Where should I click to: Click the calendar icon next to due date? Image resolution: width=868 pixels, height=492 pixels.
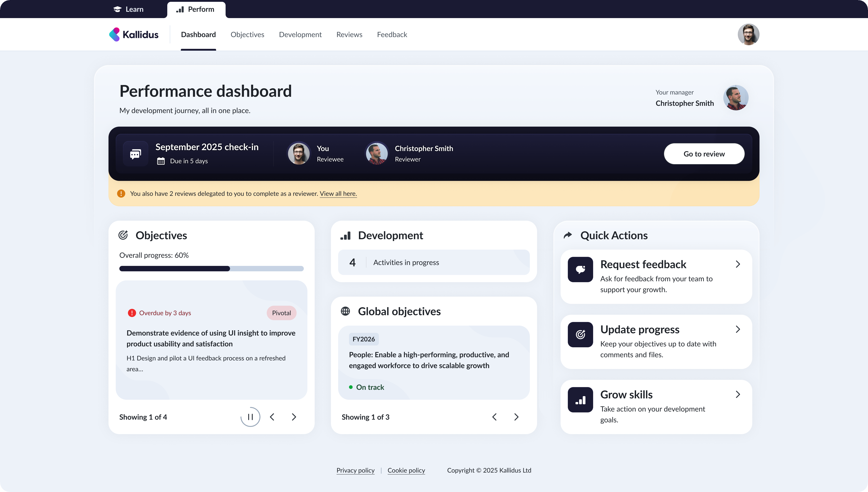tap(161, 161)
